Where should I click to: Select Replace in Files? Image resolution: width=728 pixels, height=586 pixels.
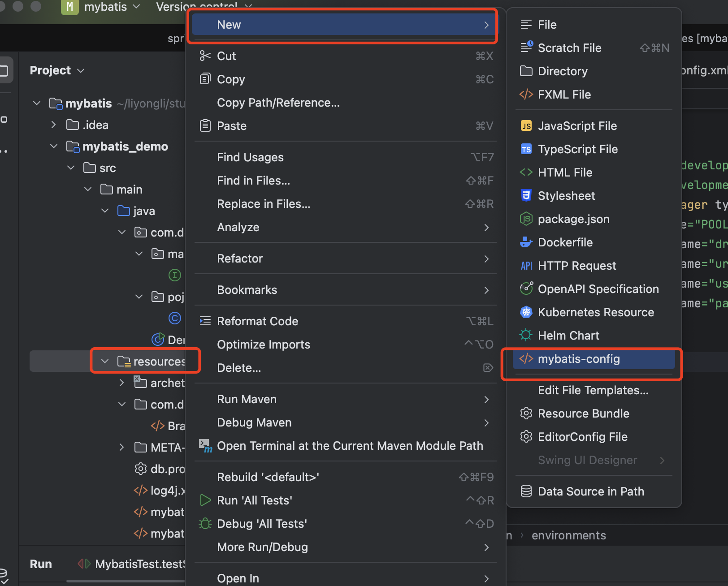345,204
